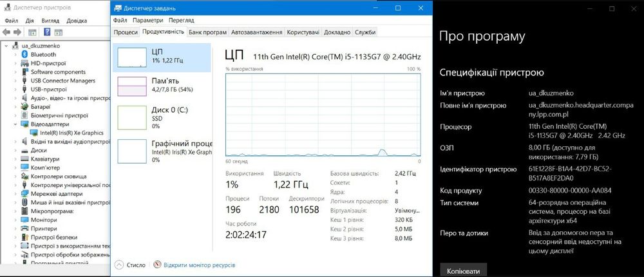Open Відкрити монітор ресурсів link
The width and height of the screenshot is (644, 277).
pos(199,265)
